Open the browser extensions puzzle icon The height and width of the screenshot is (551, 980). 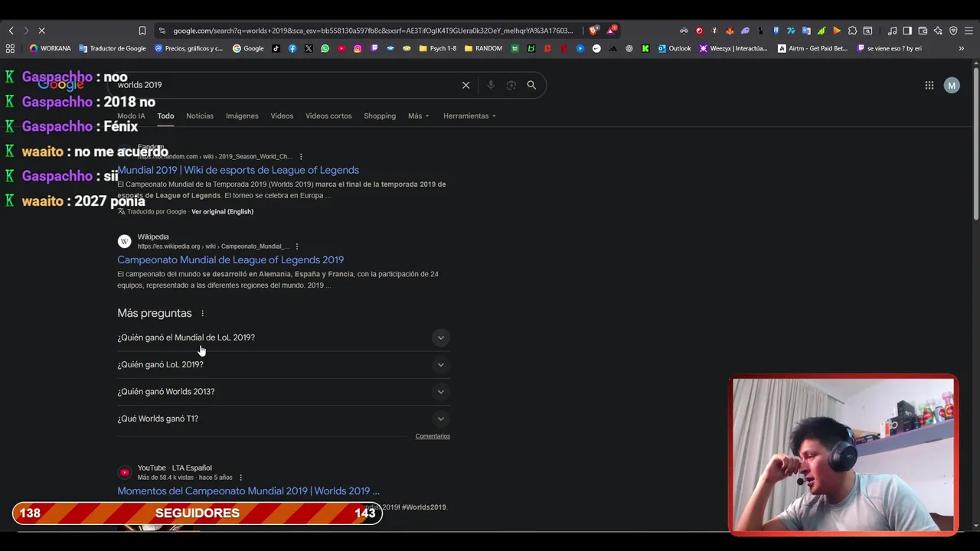click(852, 31)
